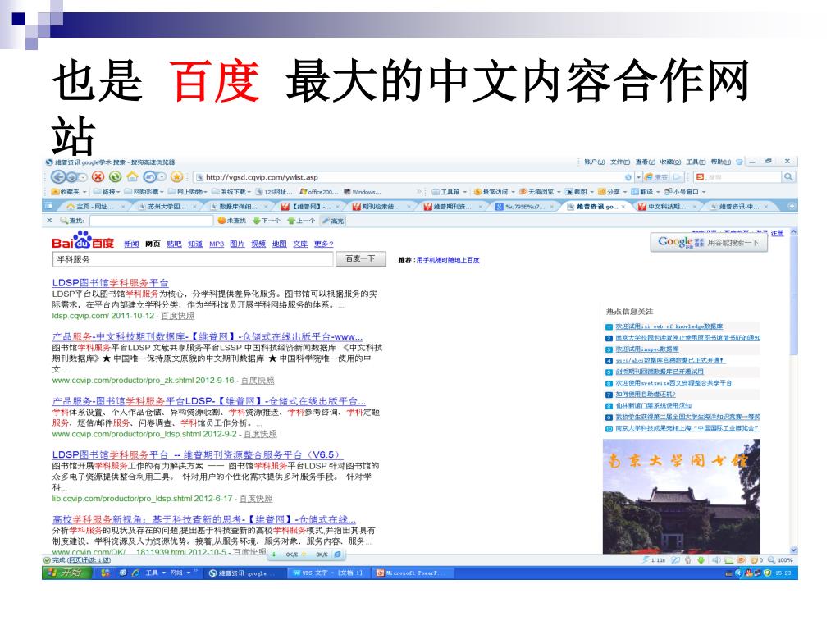Image resolution: width=840 pixels, height=630 pixels.
Task: Click the zoom 100% icon in status bar
Action: [x=772, y=559]
